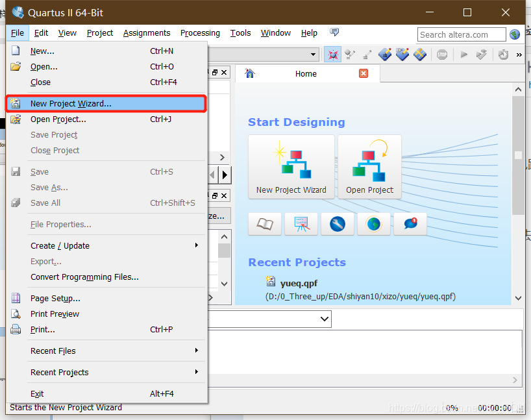The height and width of the screenshot is (420, 531).
Task: Click the Page Setup icon
Action: tap(16, 298)
